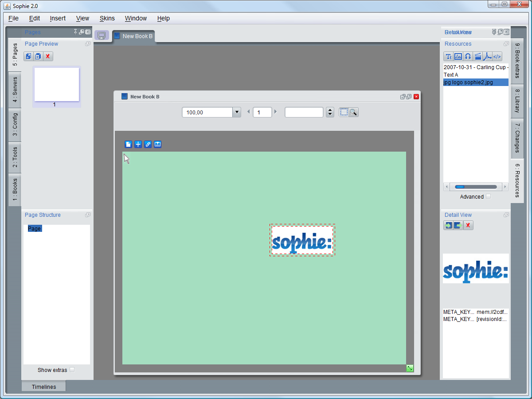
Task: Switch to the 8 : Library side tab
Action: coord(517,101)
